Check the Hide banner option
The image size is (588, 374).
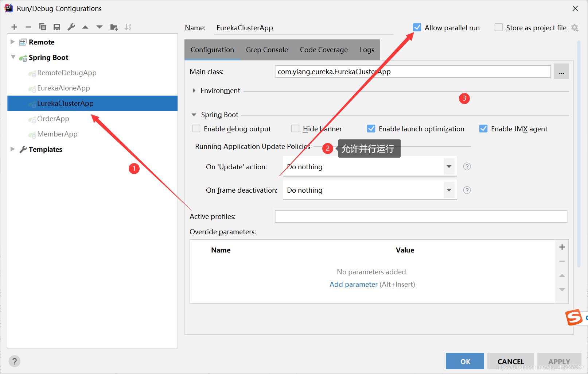(x=295, y=128)
